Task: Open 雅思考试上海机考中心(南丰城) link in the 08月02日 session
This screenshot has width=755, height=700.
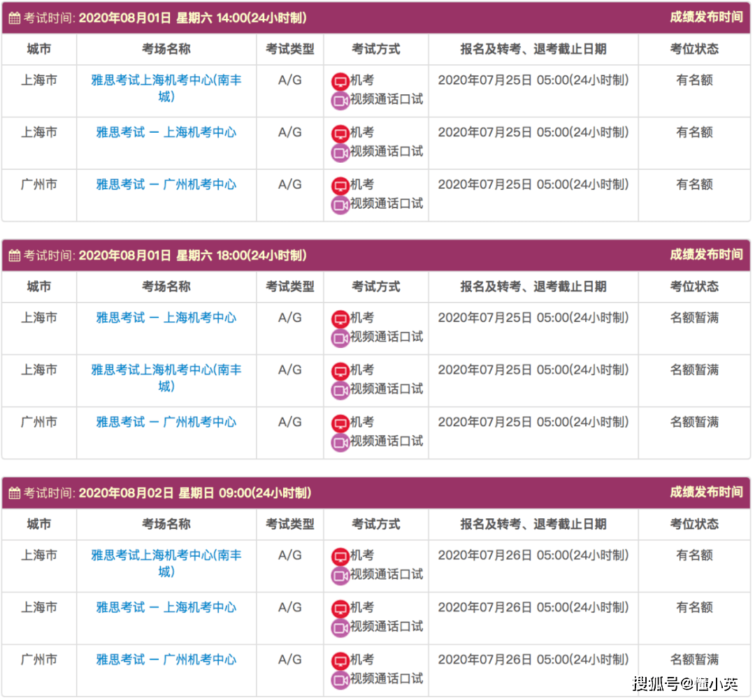Action: tap(166, 563)
